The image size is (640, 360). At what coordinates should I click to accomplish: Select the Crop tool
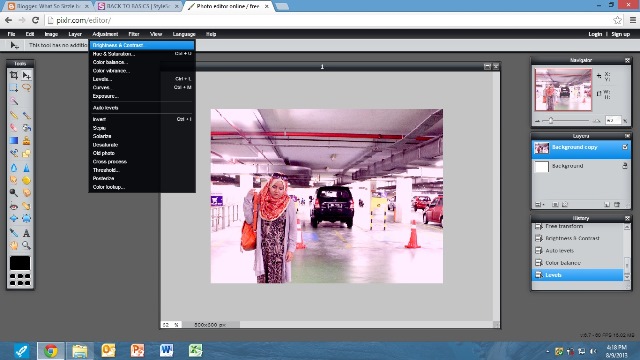pyautogui.click(x=13, y=75)
